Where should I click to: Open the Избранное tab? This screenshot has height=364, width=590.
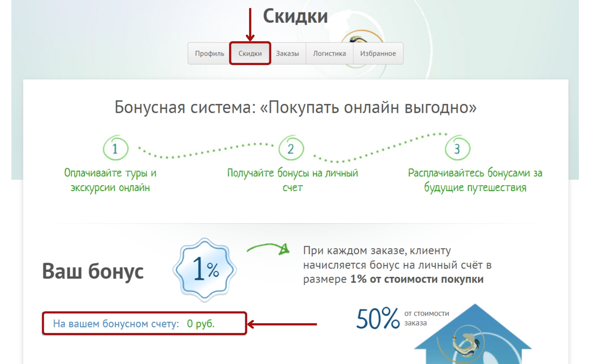[x=378, y=53]
